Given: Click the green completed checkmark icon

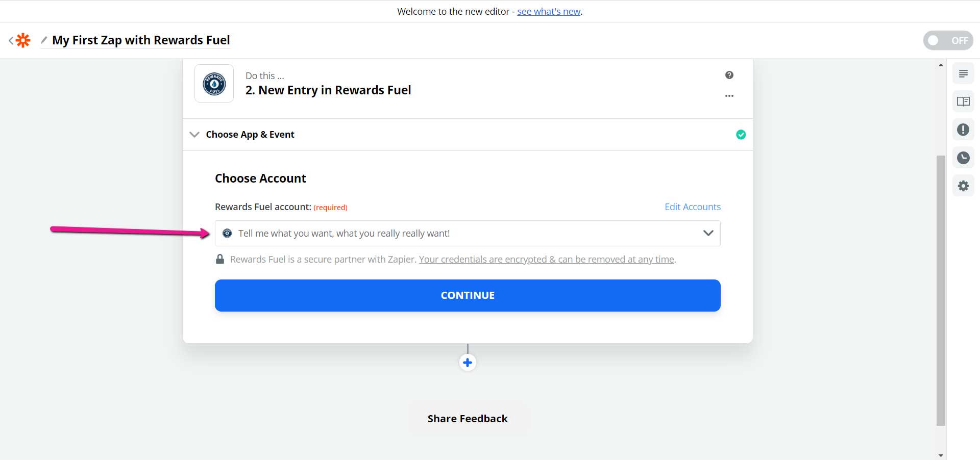Looking at the screenshot, I should point(741,135).
